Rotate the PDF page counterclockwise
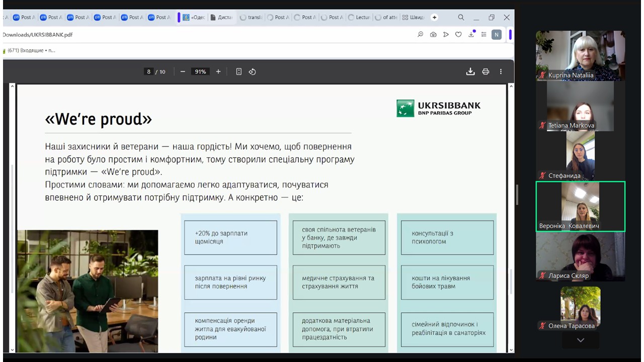This screenshot has height=362, width=644. coord(252,71)
